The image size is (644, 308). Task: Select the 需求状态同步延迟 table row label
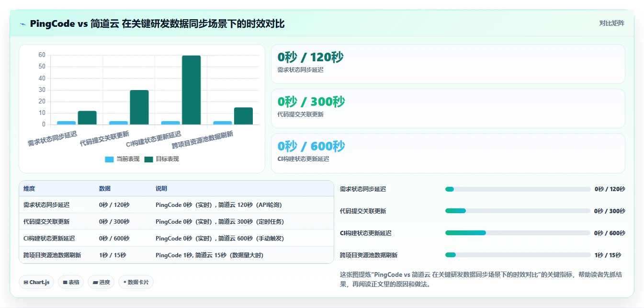coord(46,205)
